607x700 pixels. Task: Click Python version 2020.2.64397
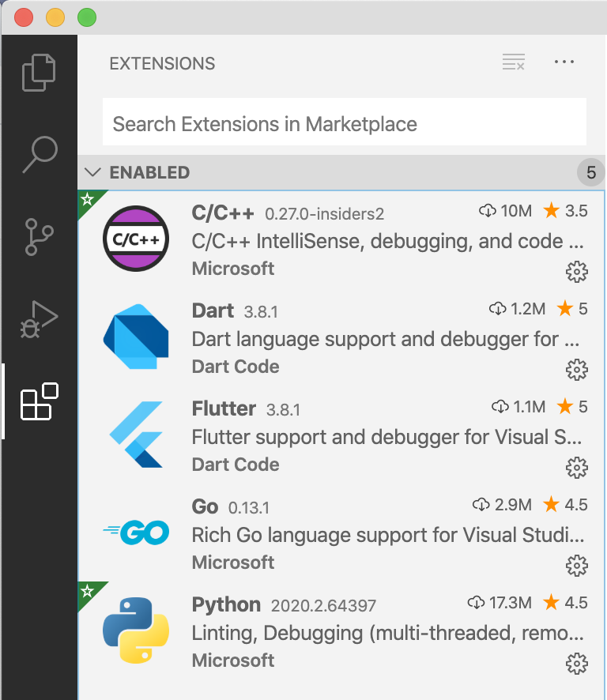pos(323,606)
